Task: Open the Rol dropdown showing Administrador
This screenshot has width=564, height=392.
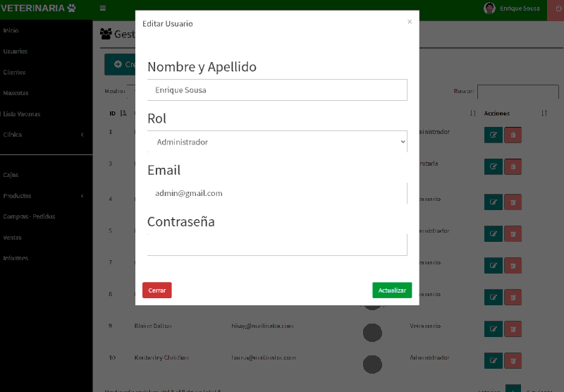Action: [x=277, y=142]
